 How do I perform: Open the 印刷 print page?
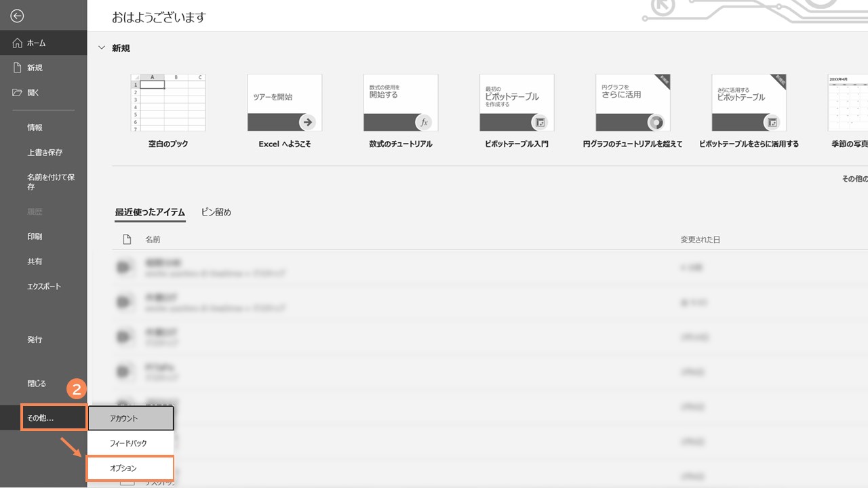click(35, 237)
